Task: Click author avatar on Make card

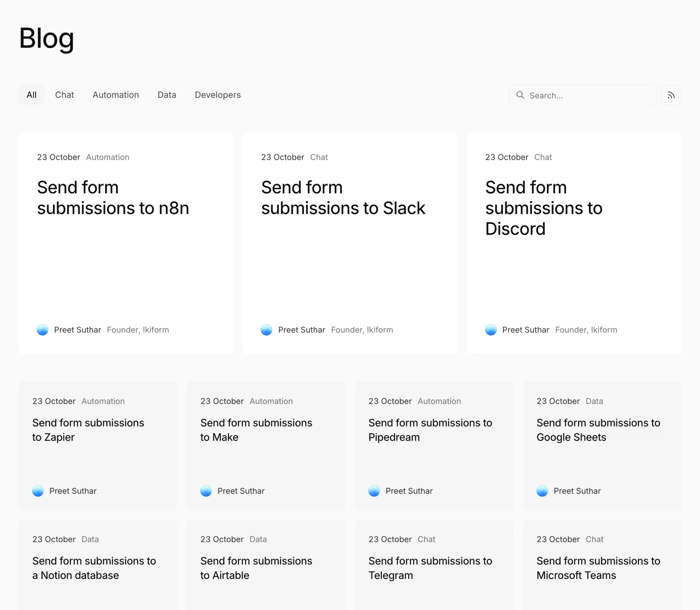Action: [206, 491]
